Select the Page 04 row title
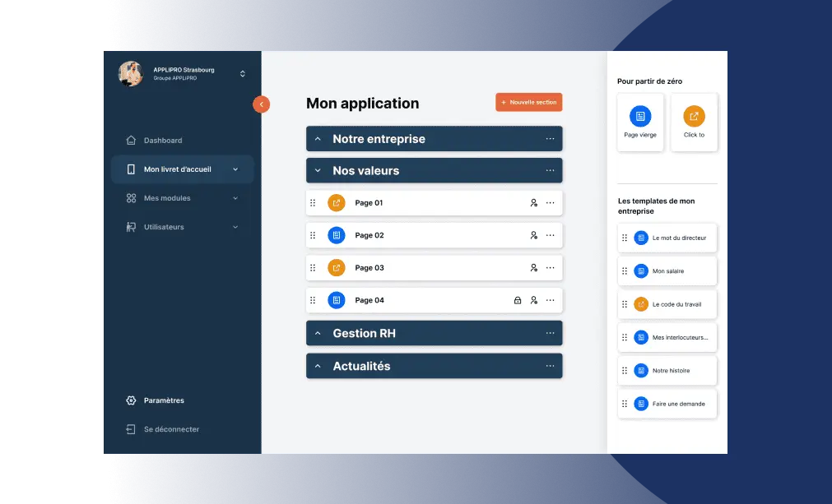Screen dimensions: 832x504 370,300
